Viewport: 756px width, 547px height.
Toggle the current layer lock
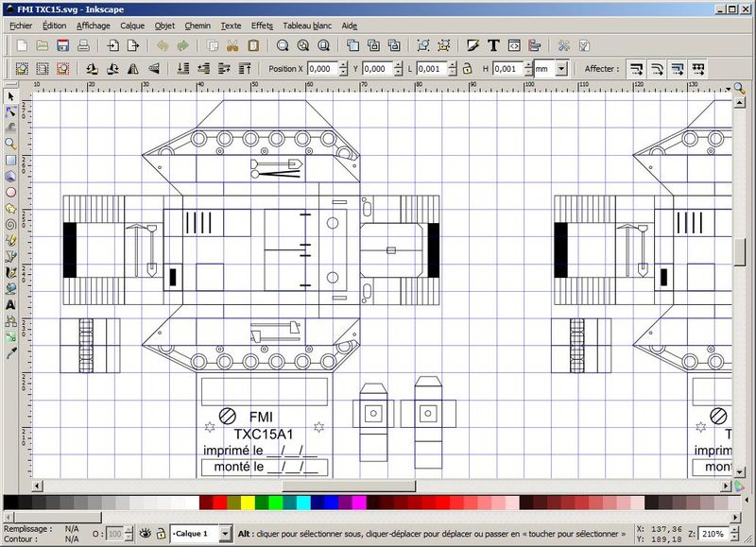161,534
